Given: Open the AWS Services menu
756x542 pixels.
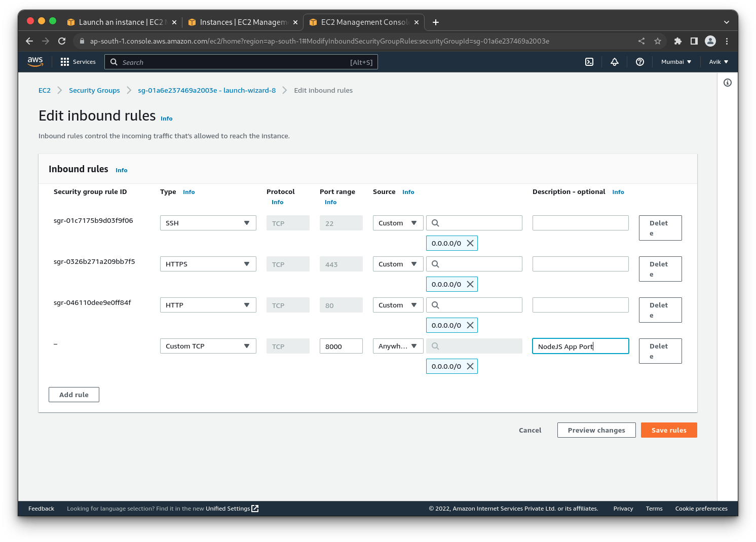Looking at the screenshot, I should [78, 61].
